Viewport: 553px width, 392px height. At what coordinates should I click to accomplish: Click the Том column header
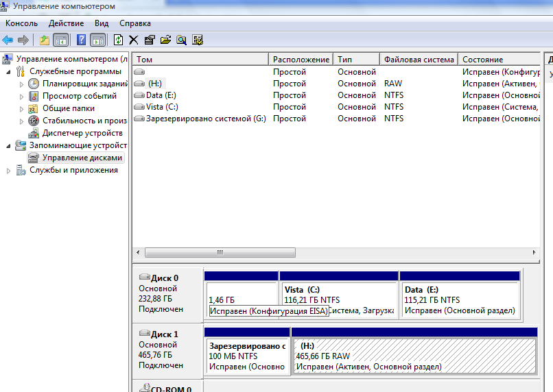point(200,60)
